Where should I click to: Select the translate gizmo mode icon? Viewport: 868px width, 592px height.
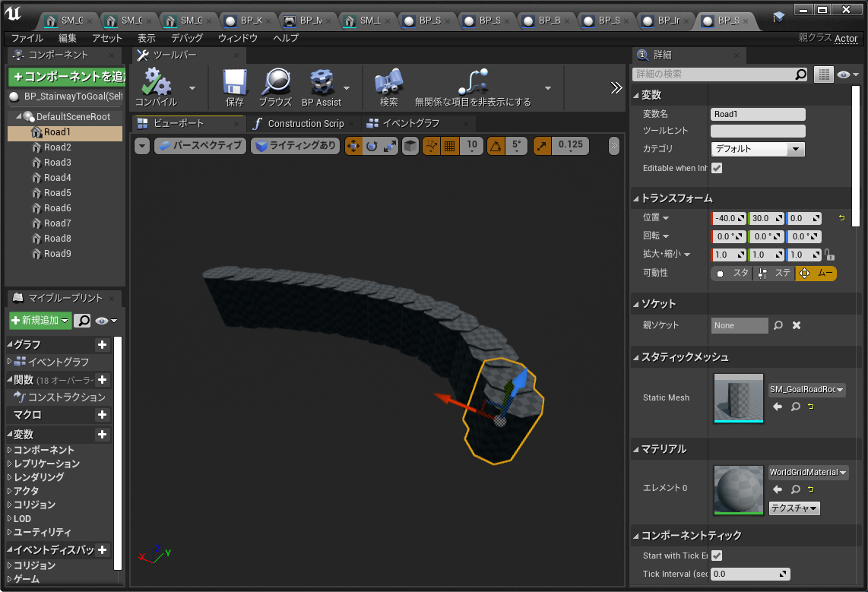pyautogui.click(x=353, y=145)
